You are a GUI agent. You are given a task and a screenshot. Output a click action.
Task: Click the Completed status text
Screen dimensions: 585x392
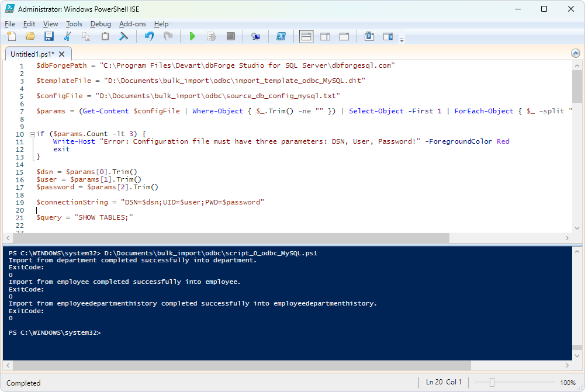point(23,383)
